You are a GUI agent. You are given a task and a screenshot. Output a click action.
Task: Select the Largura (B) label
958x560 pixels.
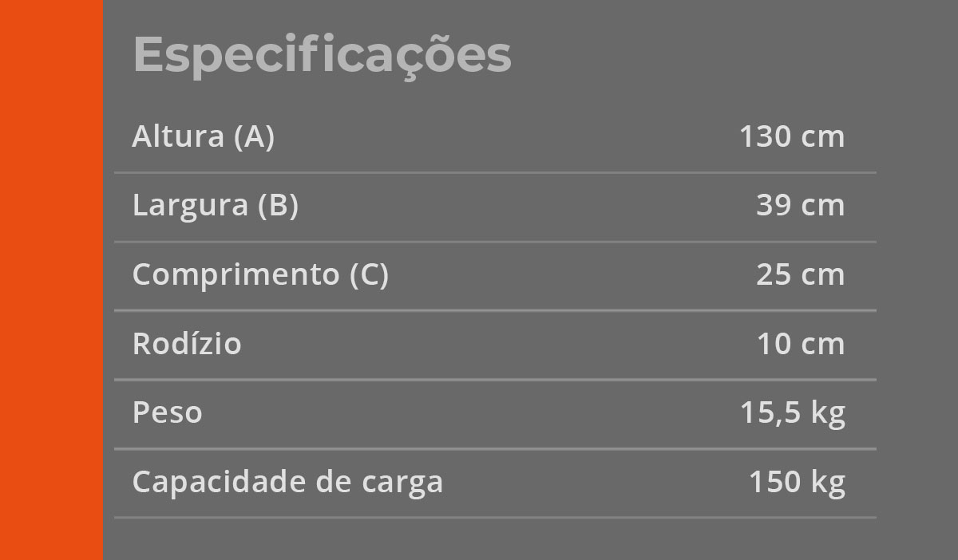(x=215, y=206)
